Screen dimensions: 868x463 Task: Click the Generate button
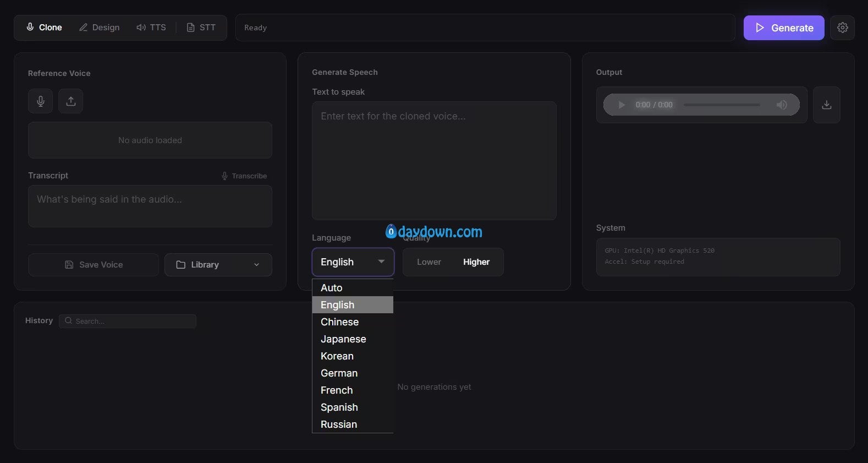point(784,28)
